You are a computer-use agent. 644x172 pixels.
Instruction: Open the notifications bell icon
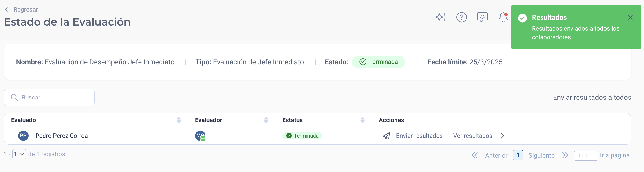click(503, 17)
